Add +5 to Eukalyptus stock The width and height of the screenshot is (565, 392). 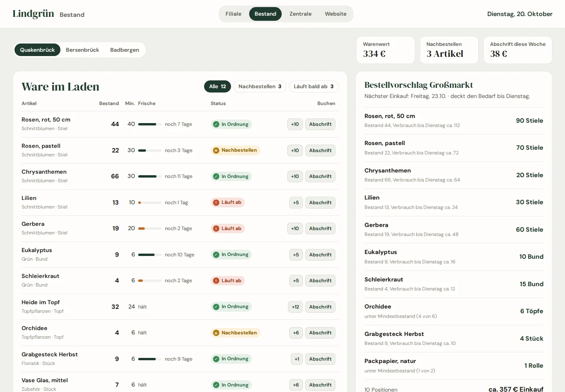296,255
